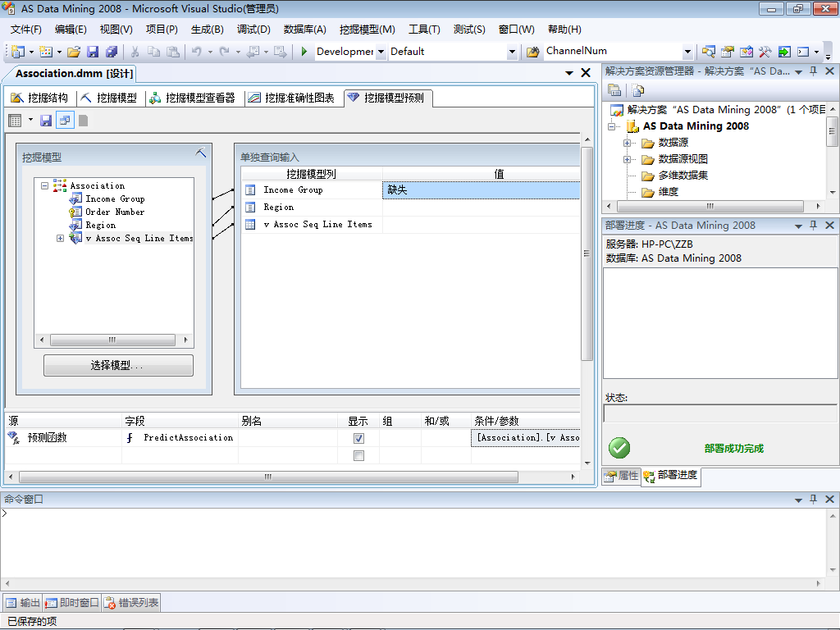Switch query view with grid icon

(15, 121)
